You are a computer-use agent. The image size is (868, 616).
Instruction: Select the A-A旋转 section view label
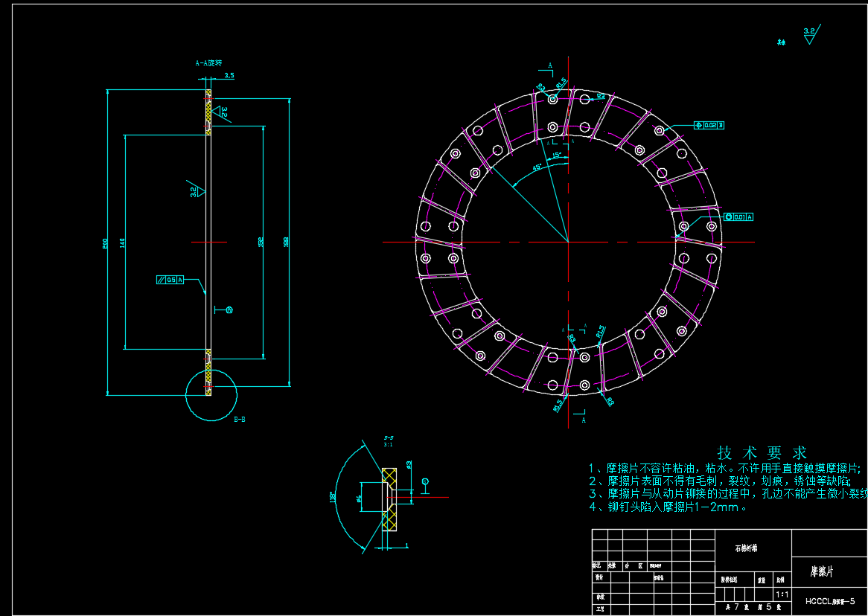pos(208,64)
